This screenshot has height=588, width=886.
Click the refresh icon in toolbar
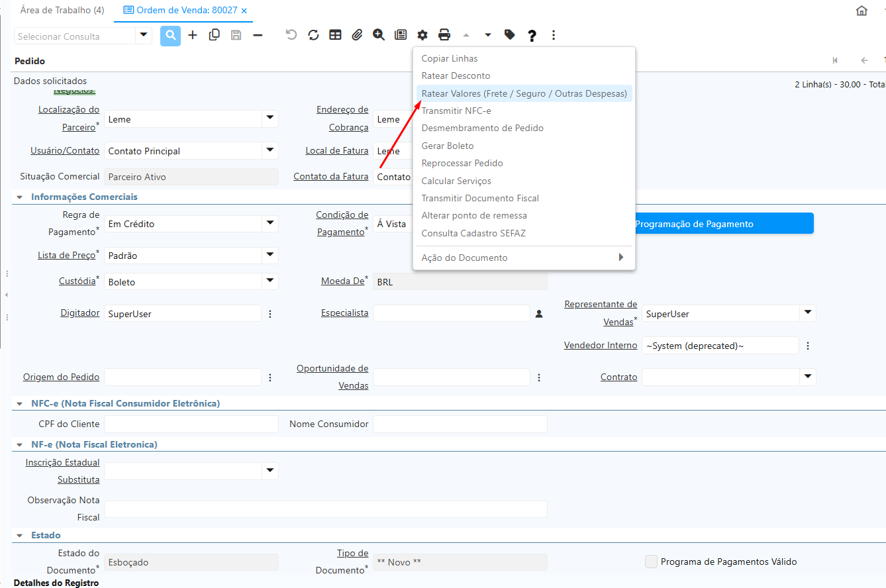click(313, 35)
